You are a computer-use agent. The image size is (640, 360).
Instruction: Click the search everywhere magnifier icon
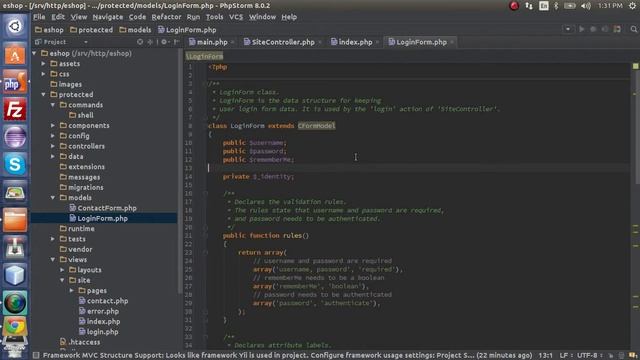point(633,29)
